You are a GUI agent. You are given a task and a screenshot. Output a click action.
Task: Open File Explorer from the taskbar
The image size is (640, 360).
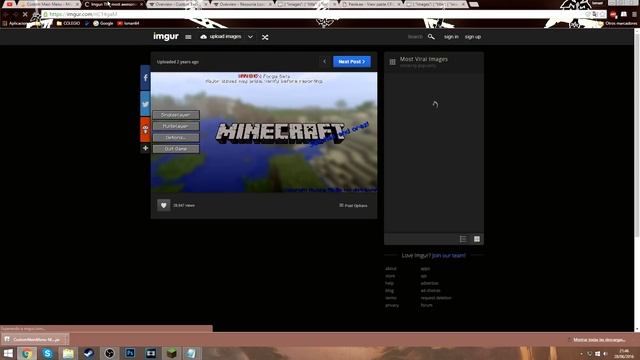point(68,353)
